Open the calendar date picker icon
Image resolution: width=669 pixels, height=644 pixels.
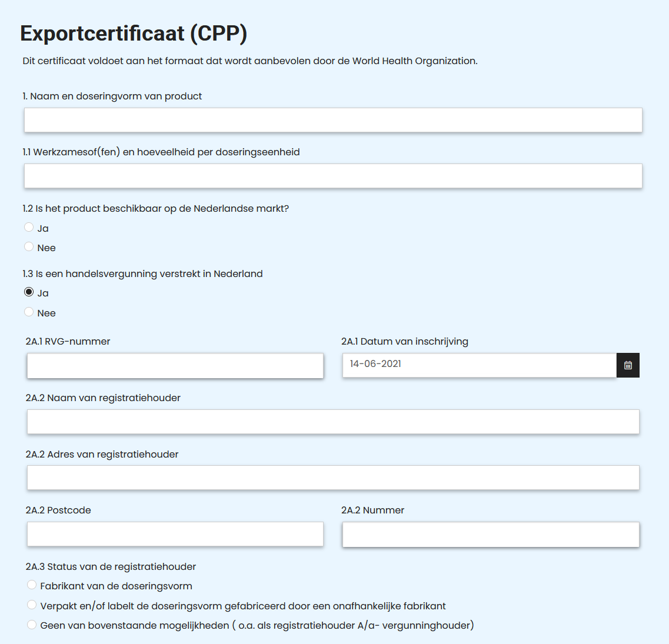628,365
